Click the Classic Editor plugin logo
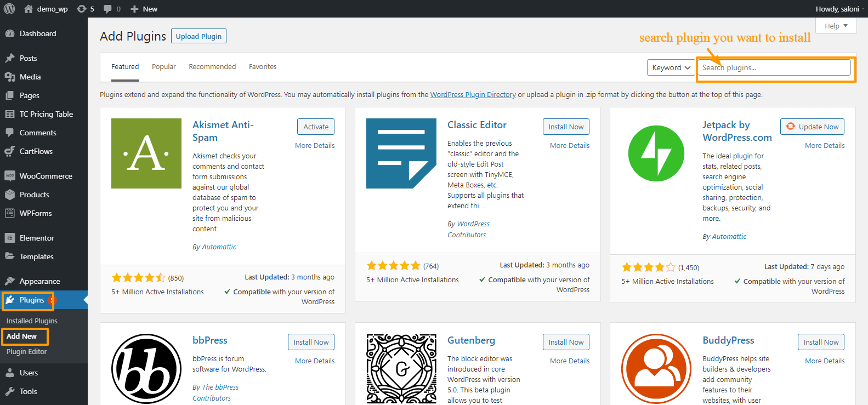The height and width of the screenshot is (405, 868). (x=401, y=153)
